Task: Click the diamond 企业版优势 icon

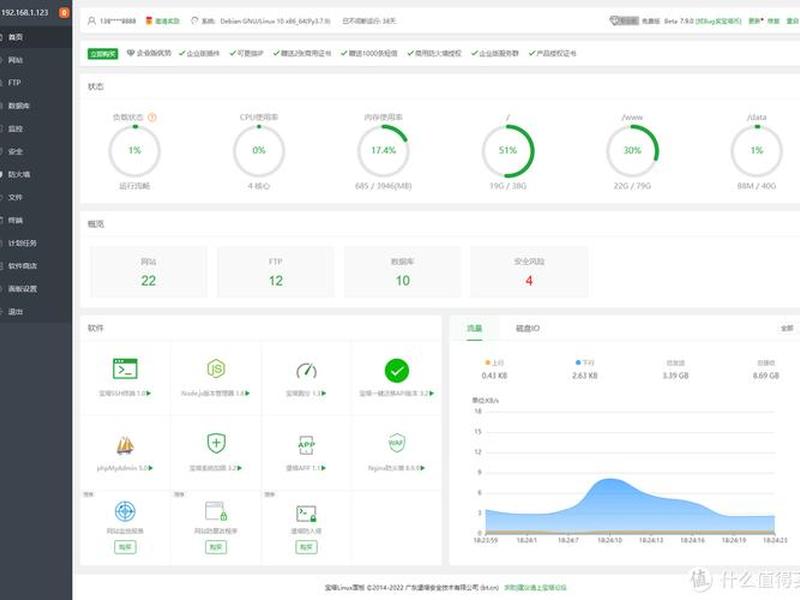Action: tap(131, 53)
